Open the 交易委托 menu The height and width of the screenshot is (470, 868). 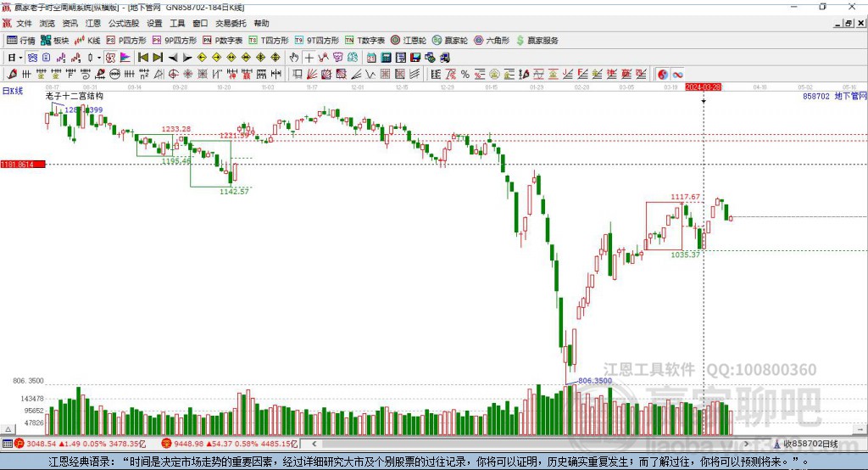point(231,23)
